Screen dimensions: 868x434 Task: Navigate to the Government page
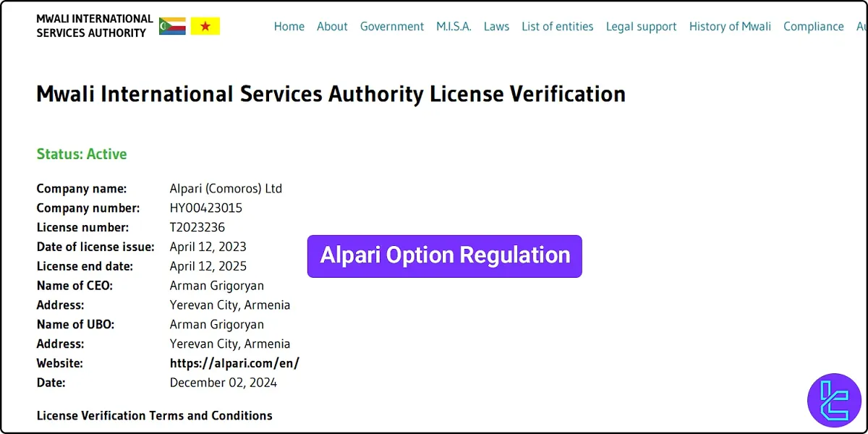tap(392, 27)
